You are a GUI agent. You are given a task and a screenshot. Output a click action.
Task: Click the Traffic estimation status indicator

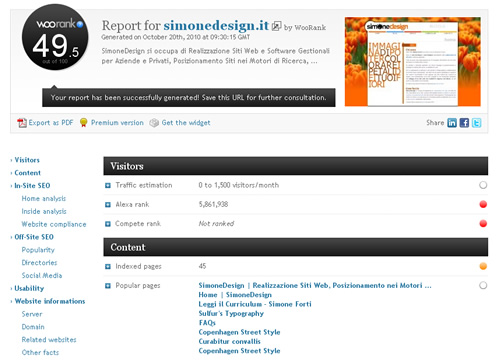(x=483, y=185)
